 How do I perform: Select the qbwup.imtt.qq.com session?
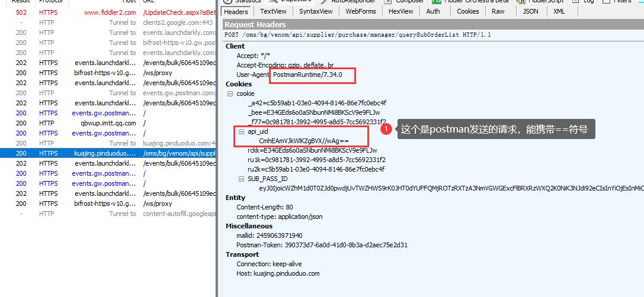[108, 123]
